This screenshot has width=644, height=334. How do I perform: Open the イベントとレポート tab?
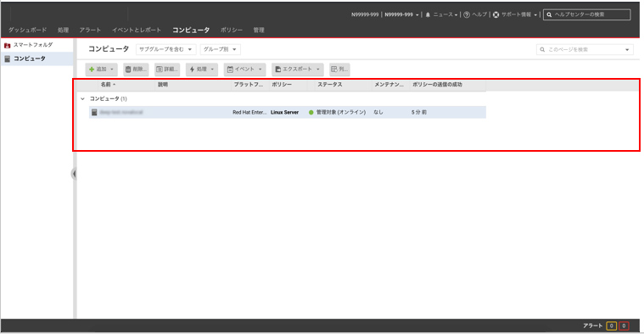137,30
